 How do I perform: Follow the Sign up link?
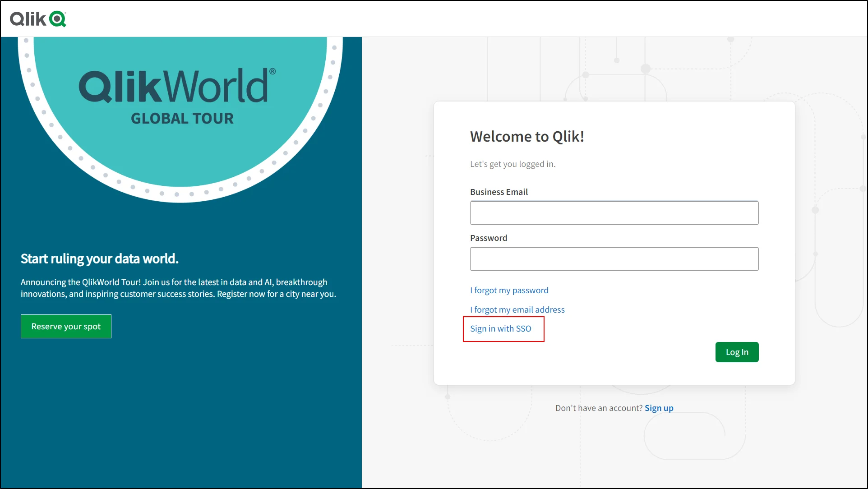[x=659, y=408]
